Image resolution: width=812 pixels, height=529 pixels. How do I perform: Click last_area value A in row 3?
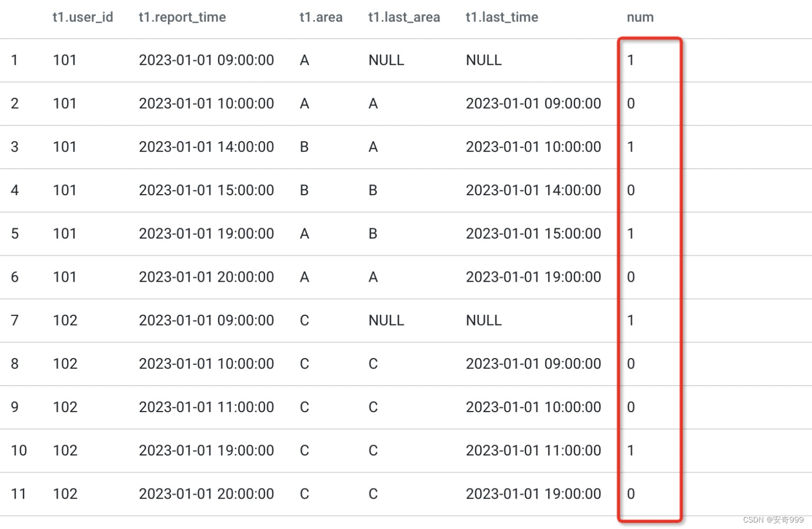coord(373,147)
